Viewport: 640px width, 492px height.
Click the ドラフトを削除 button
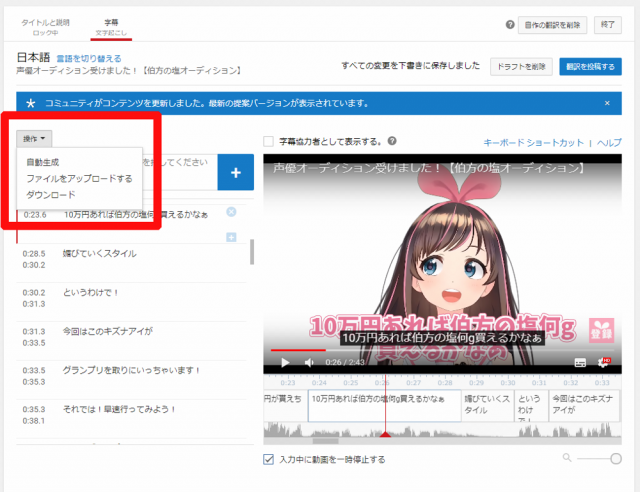pos(521,67)
